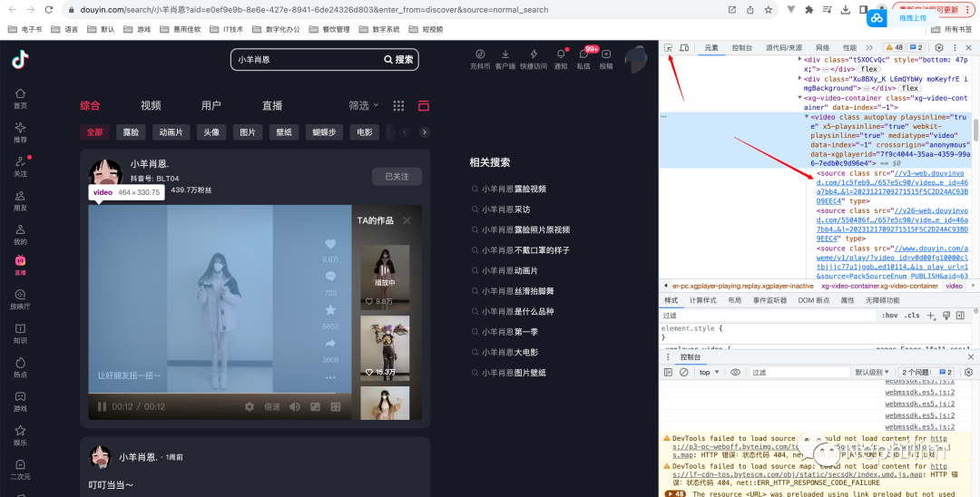Screen dimensions: 980x497
Task: Close the console drawer
Action: click(971, 357)
